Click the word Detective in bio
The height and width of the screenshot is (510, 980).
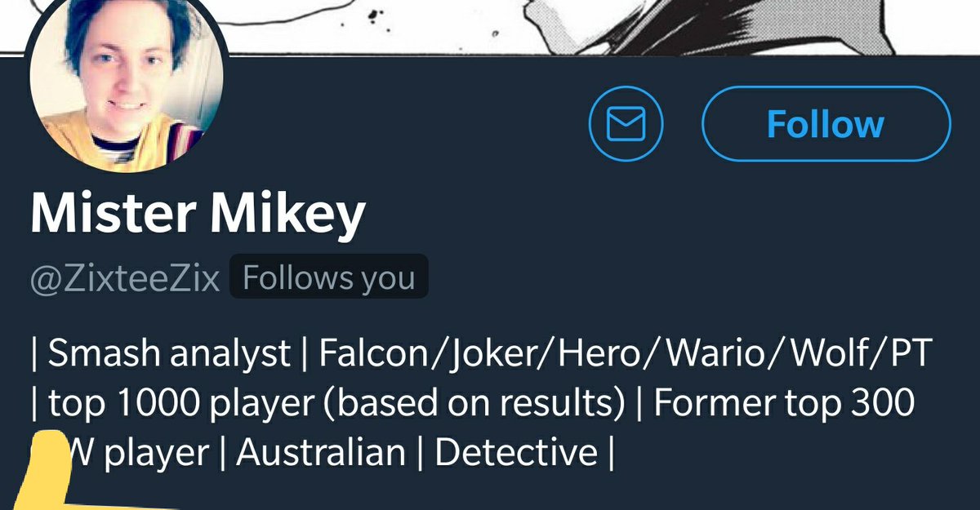pyautogui.click(x=515, y=452)
